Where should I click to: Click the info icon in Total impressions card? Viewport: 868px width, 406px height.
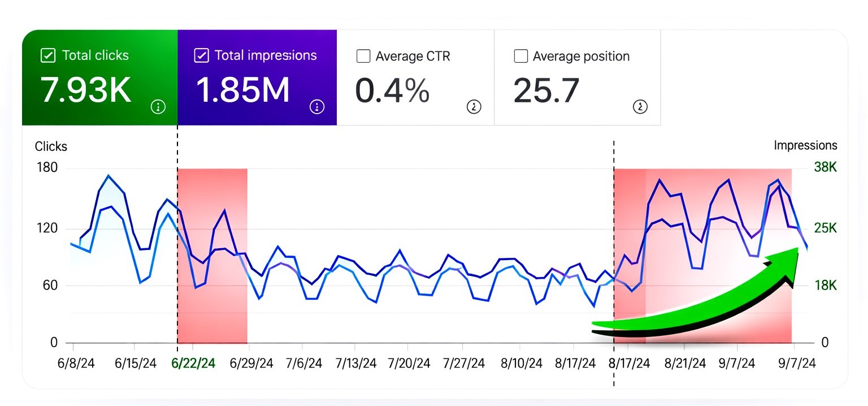(317, 107)
